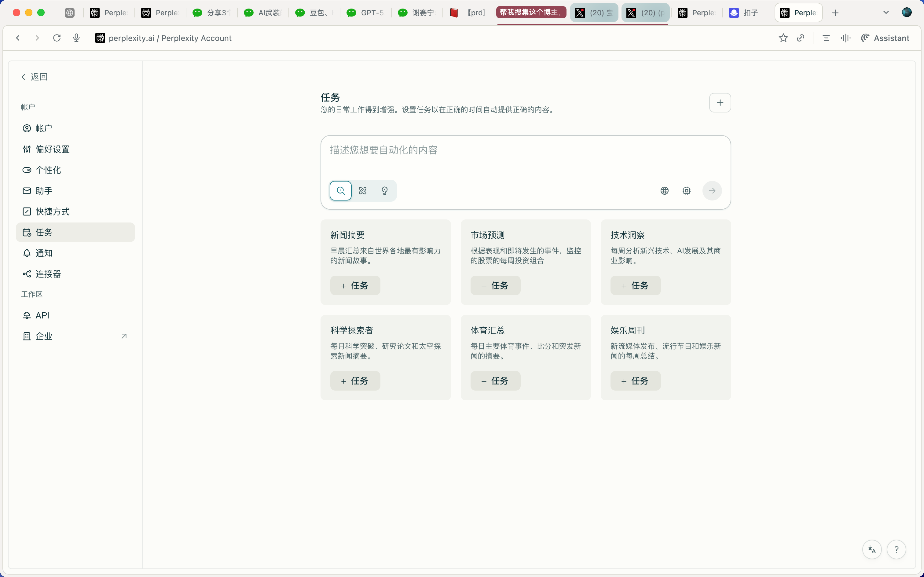Switch to the research mode icon
The width and height of the screenshot is (924, 577).
coord(362,190)
